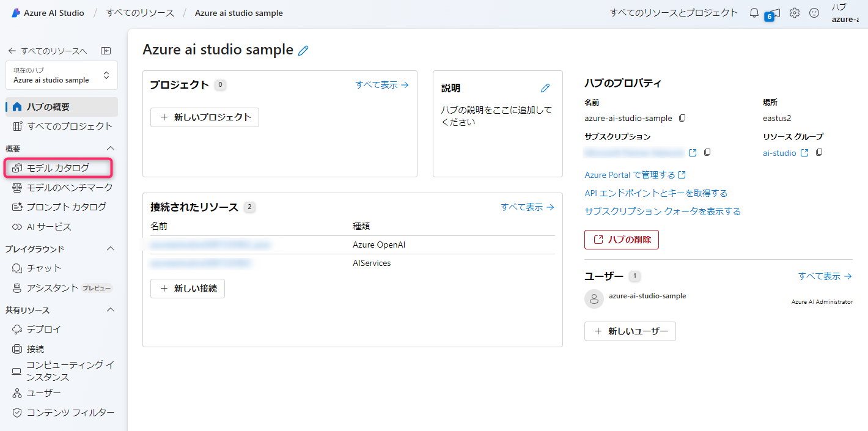Viewport: 868px width, 431px height.
Task: Open the notifications bell icon
Action: tap(754, 13)
